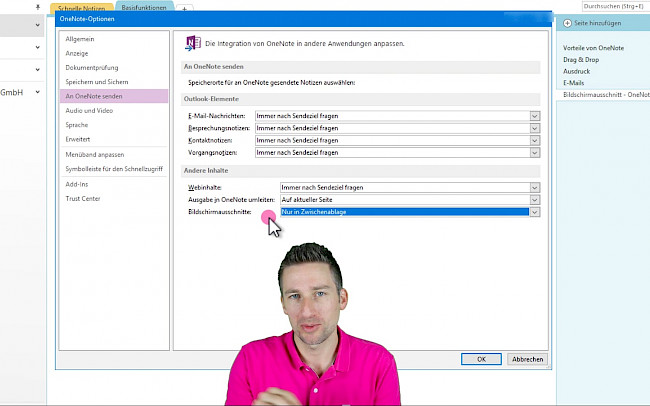Screen dimensions: 650x406
Task: Click the new section plus tab
Action: [184, 8]
